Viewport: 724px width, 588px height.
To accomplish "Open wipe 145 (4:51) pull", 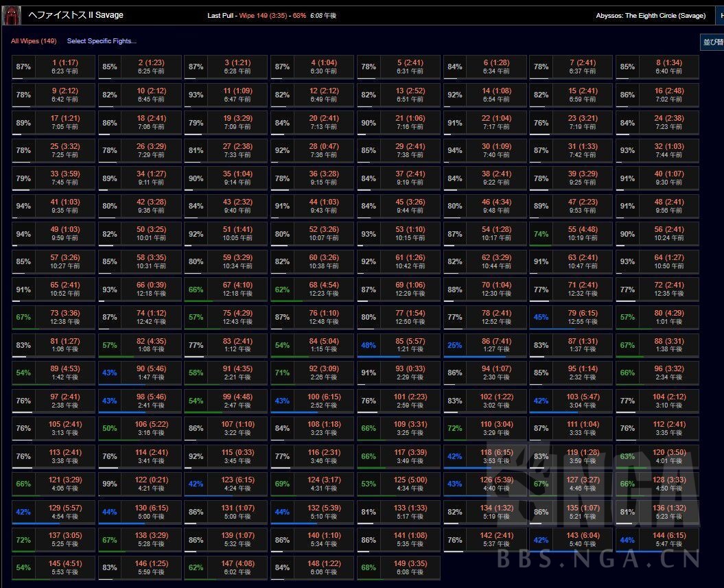I will click(x=65, y=567).
